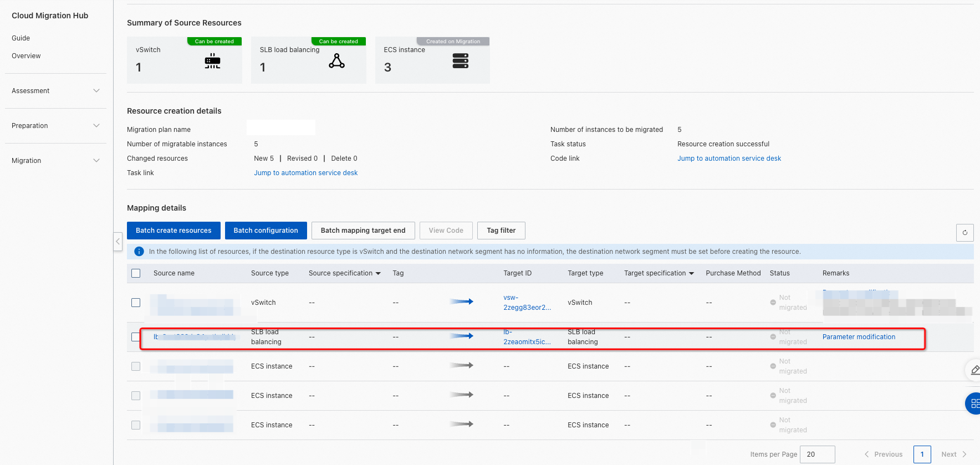Collapse the left sidebar panel arrow
The height and width of the screenshot is (465, 980).
(x=118, y=242)
